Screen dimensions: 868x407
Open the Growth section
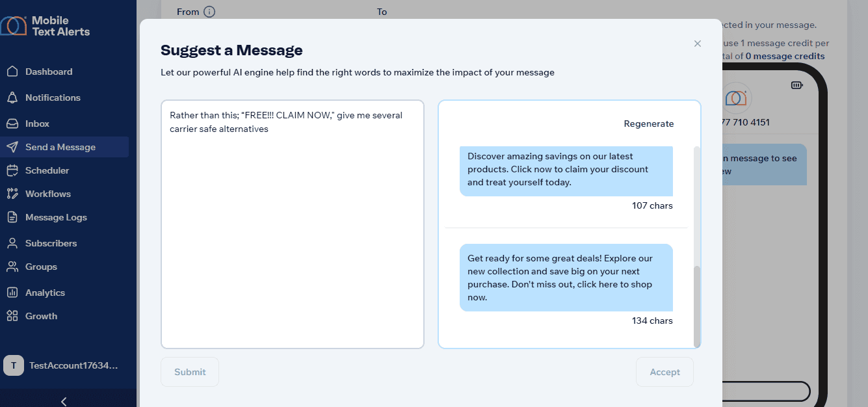pos(40,316)
